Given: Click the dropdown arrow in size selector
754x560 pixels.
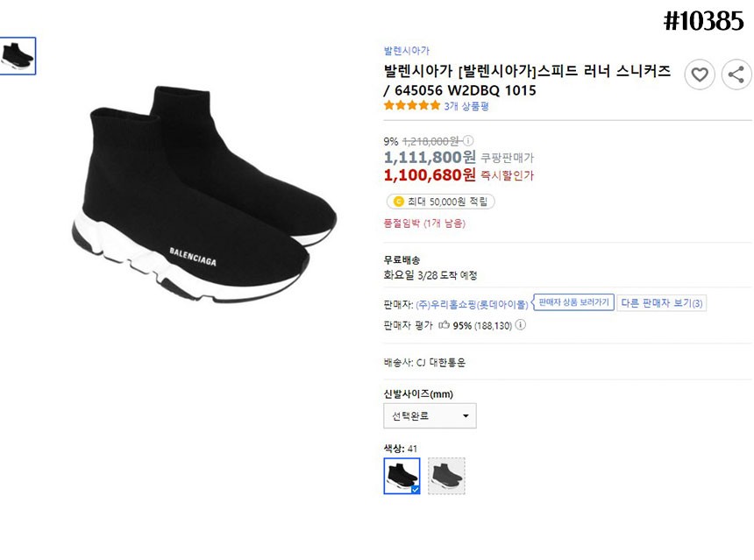Looking at the screenshot, I should pos(466,415).
